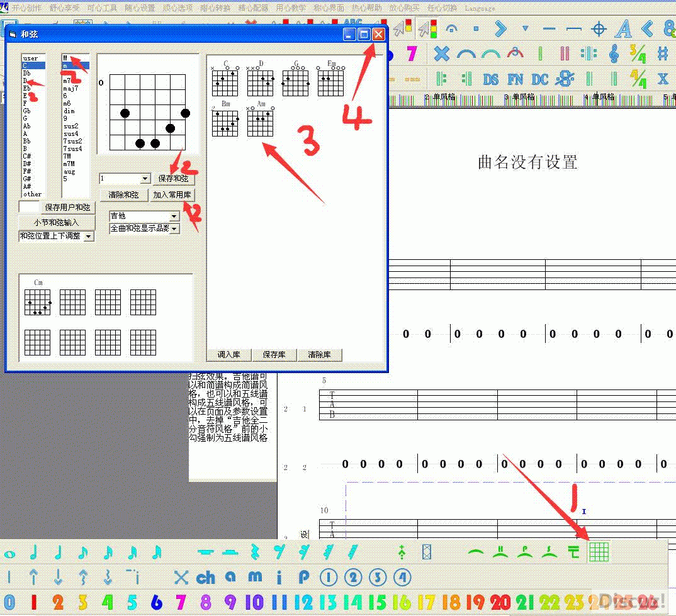Insert the DS sign

click(490, 79)
